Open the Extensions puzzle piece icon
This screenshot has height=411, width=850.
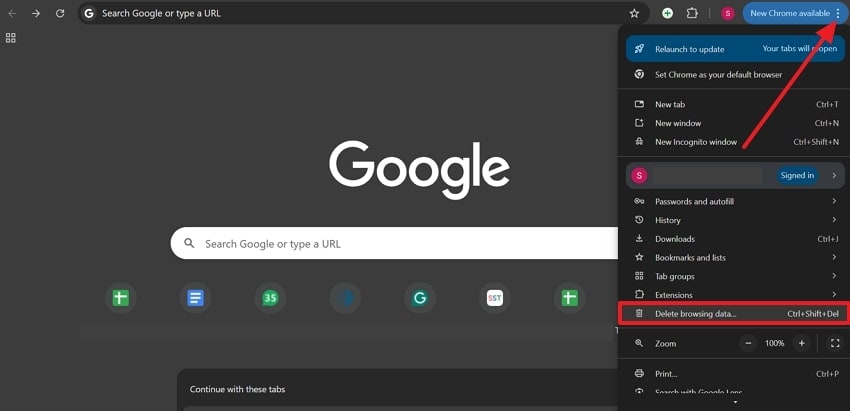pos(692,14)
